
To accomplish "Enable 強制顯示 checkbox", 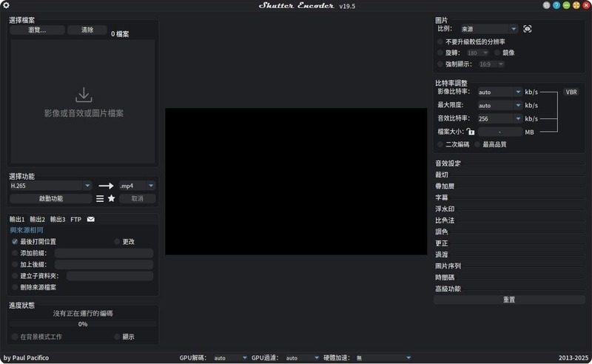I will point(440,64).
